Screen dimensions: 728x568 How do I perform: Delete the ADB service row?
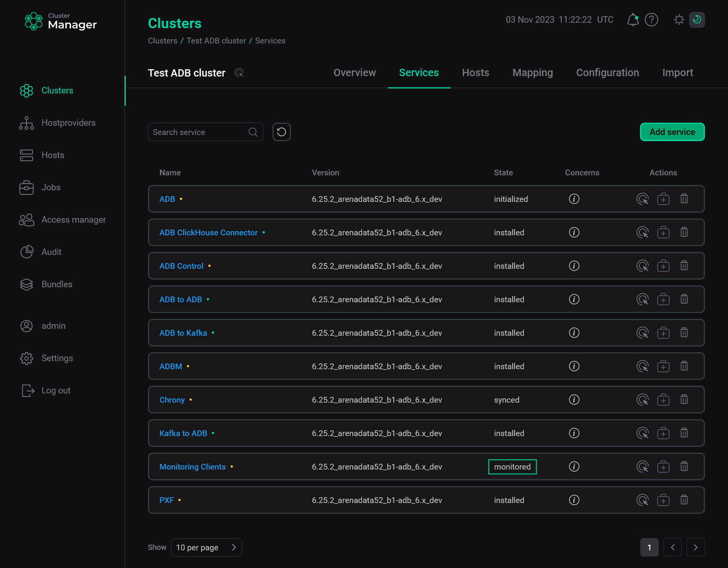(x=684, y=199)
